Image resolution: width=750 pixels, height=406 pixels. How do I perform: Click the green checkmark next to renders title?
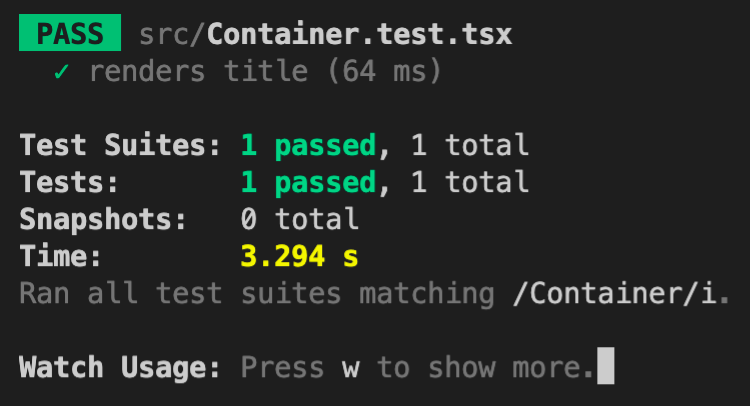coord(61,73)
